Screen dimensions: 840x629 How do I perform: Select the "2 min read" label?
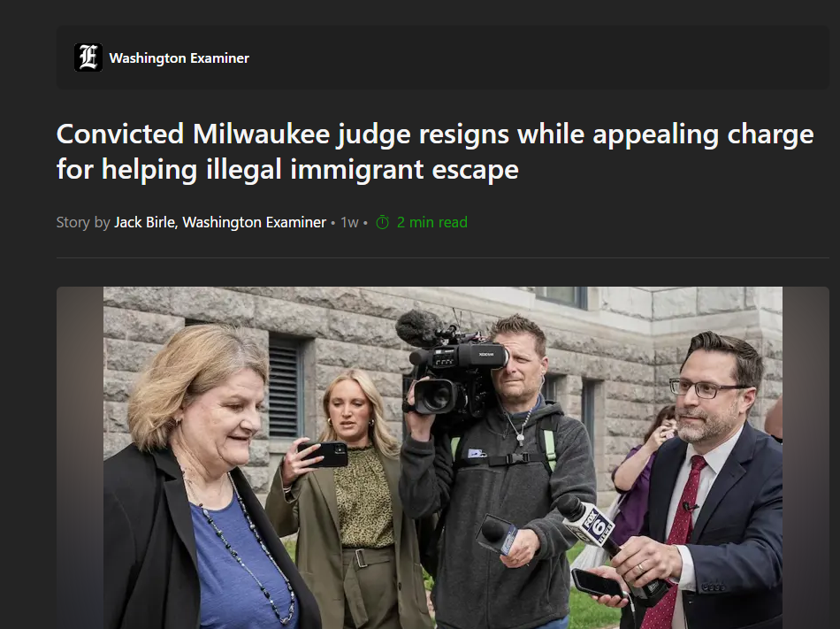point(431,222)
